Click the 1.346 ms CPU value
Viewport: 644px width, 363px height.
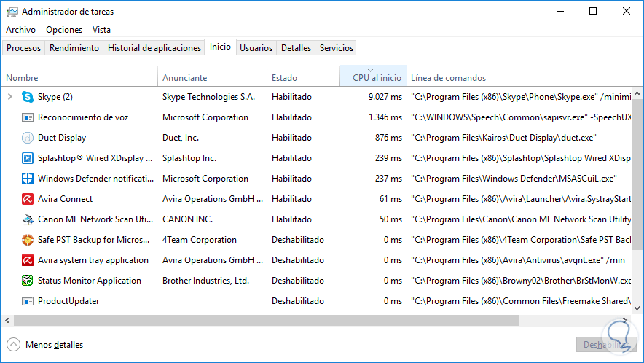(385, 117)
